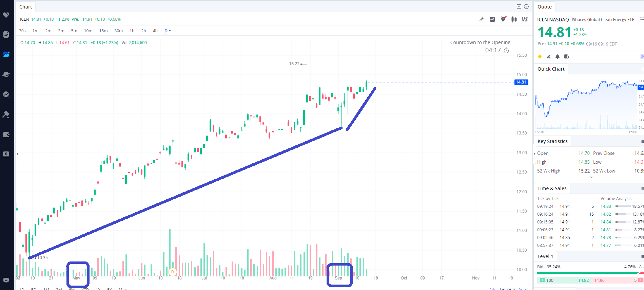
Task: Switch chart to 2m interval
Action: coord(48,31)
